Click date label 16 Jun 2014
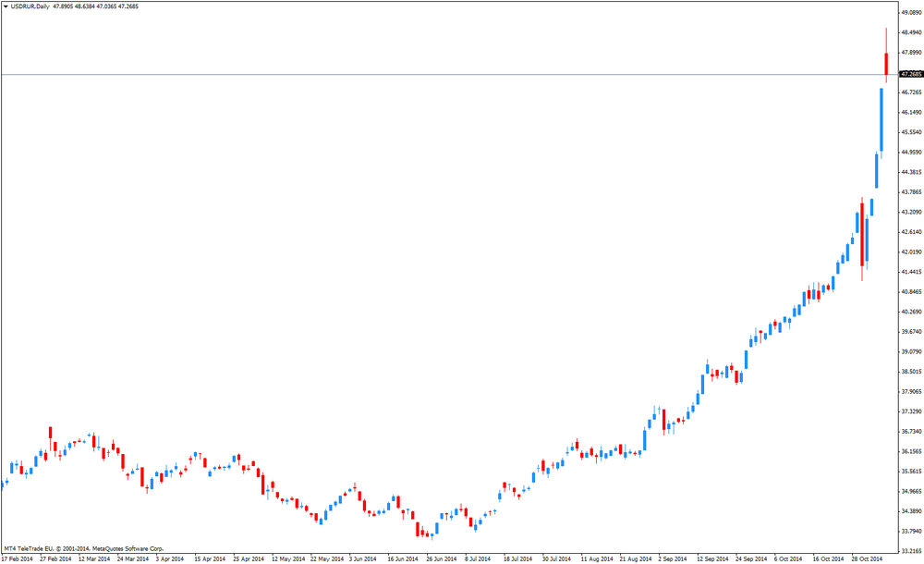The image size is (924, 564). 403,558
